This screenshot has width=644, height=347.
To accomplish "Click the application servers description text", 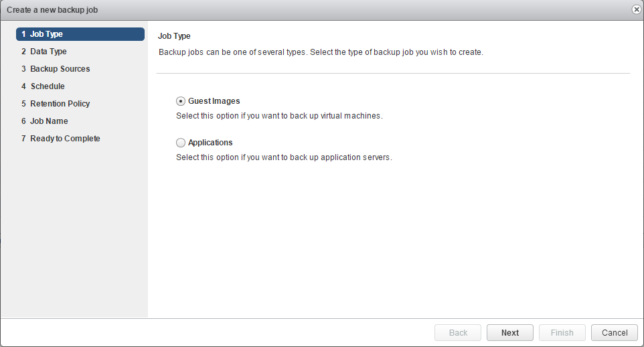I will 283,157.
